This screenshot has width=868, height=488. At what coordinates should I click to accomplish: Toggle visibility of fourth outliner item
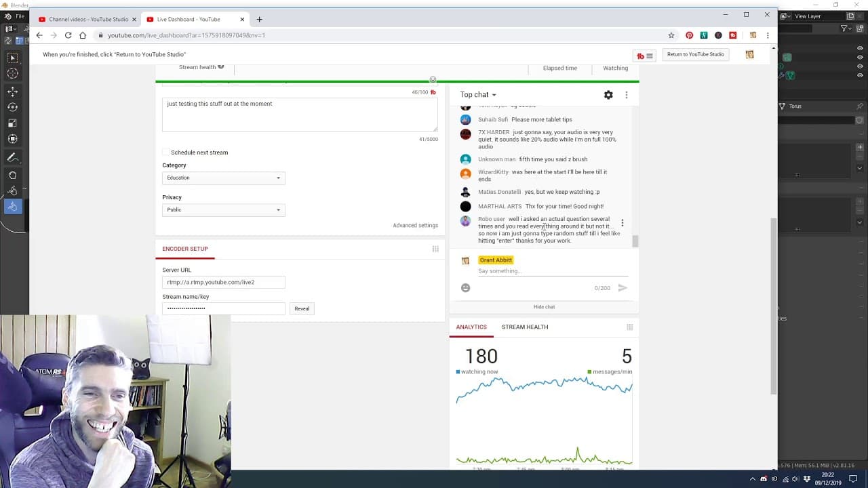(860, 75)
